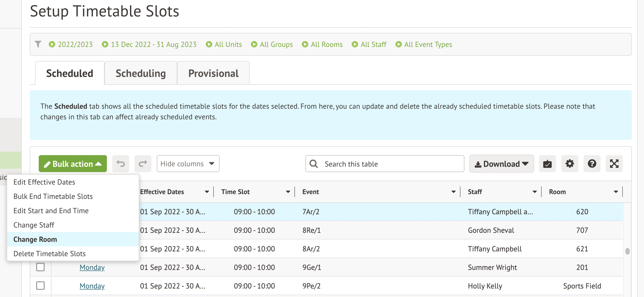The image size is (644, 297).
Task: Click the magnifier search icon
Action: pos(314,164)
